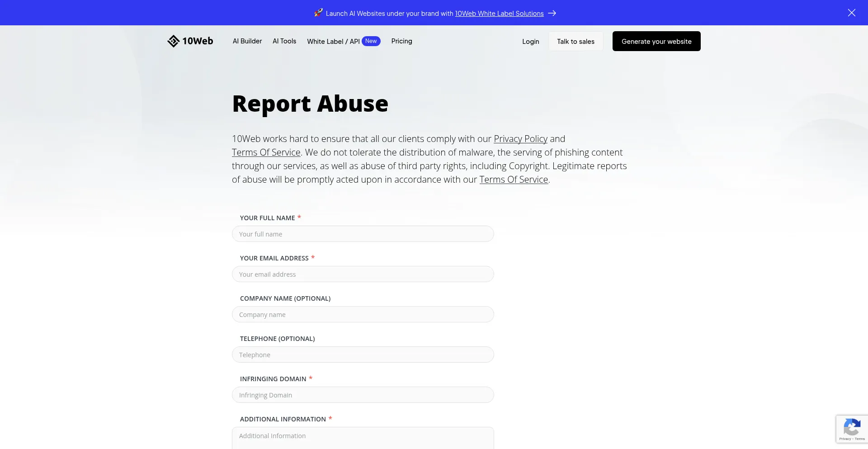
Task: Click the reCAPTCHA badge icon
Action: pyautogui.click(x=852, y=428)
